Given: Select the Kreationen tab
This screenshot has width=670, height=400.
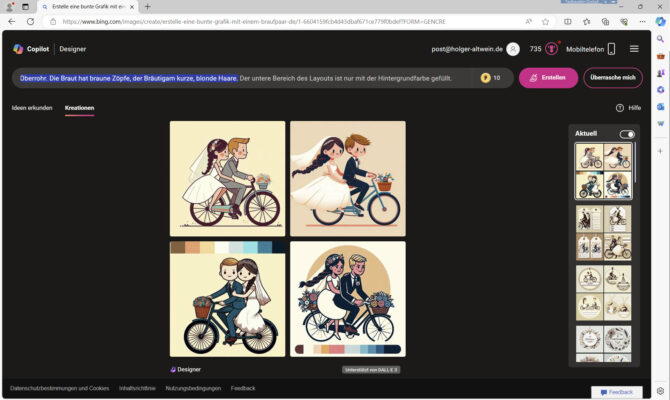Looking at the screenshot, I should click(80, 107).
